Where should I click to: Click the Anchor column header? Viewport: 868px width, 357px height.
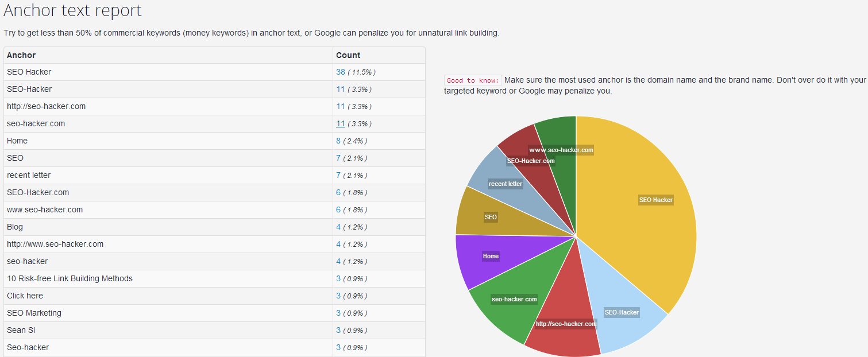point(21,55)
